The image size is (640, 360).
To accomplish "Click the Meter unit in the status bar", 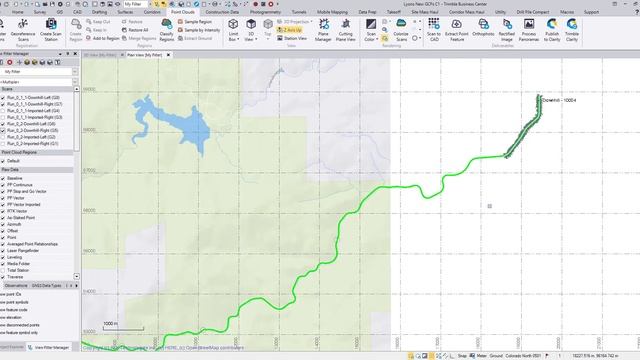I will tap(482, 356).
